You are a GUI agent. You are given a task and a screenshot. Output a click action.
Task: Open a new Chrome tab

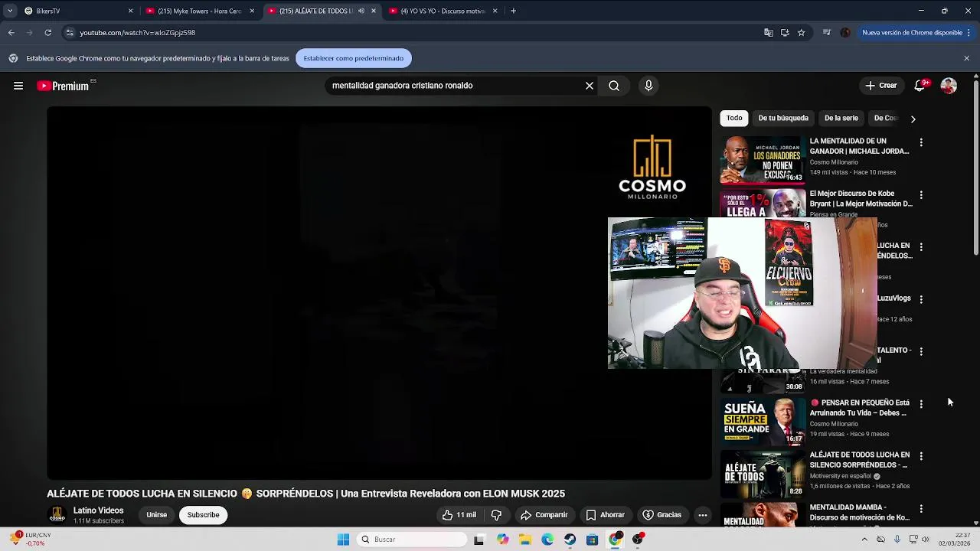point(513,11)
